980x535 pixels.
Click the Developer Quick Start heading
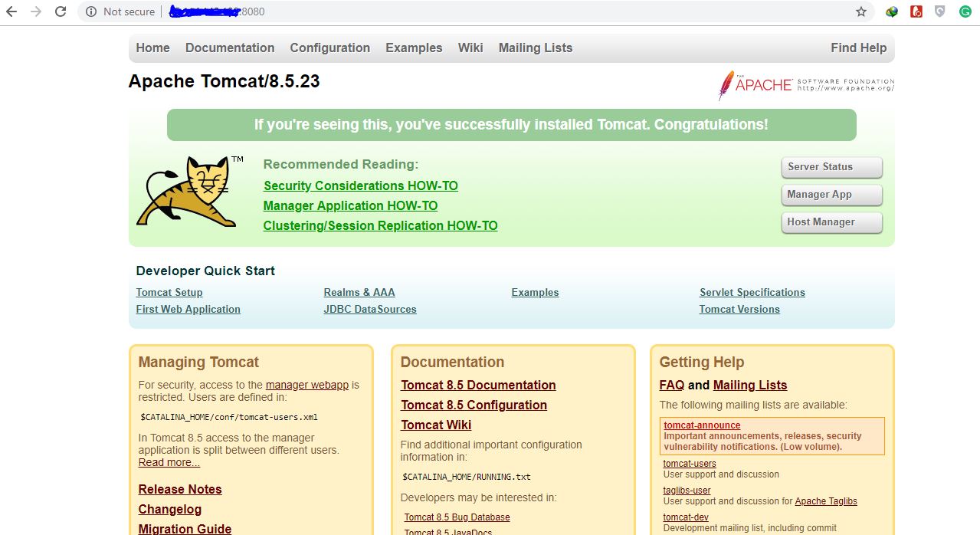(205, 271)
